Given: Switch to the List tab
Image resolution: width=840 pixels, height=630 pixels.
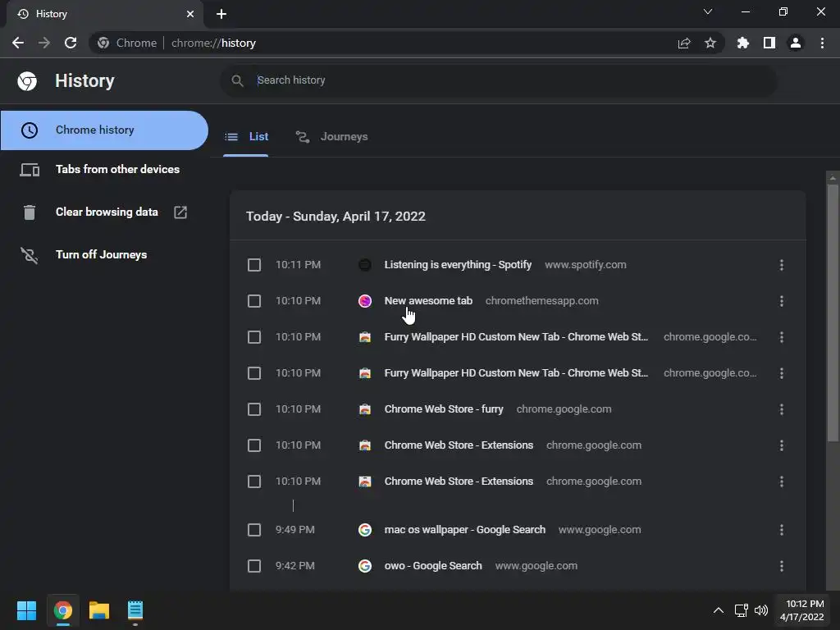Looking at the screenshot, I should [246, 137].
